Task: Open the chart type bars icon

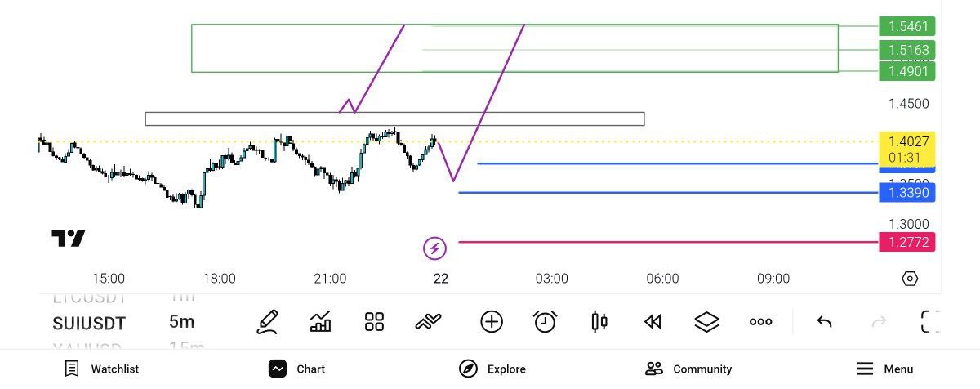Action: [321, 321]
